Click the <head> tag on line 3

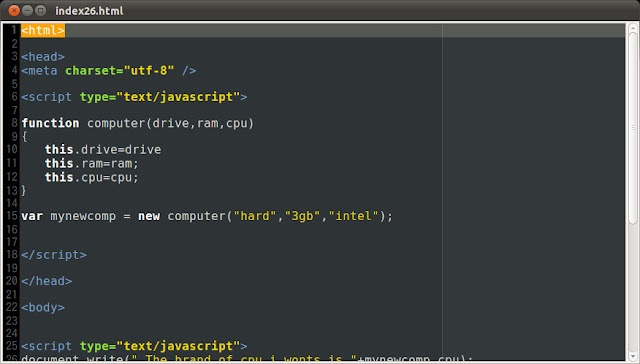tap(43, 57)
